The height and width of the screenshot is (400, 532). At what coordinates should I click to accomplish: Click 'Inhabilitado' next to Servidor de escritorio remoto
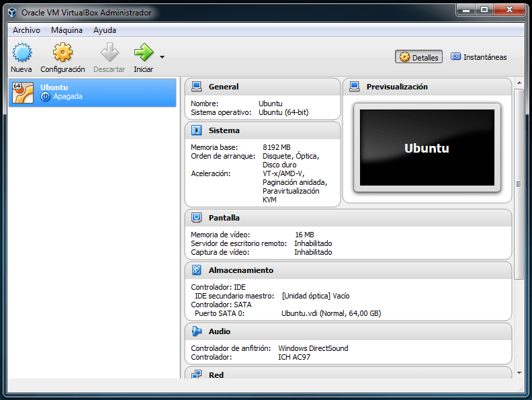(x=313, y=243)
